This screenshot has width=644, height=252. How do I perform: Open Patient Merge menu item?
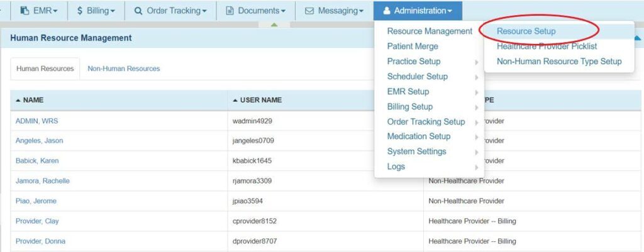(413, 46)
